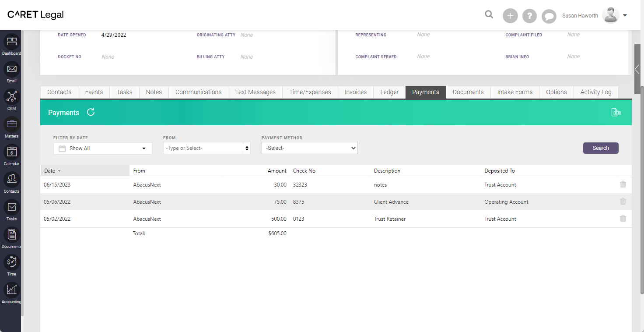This screenshot has width=644, height=332.
Task: Switch to the Tasks tab
Action: (x=124, y=92)
